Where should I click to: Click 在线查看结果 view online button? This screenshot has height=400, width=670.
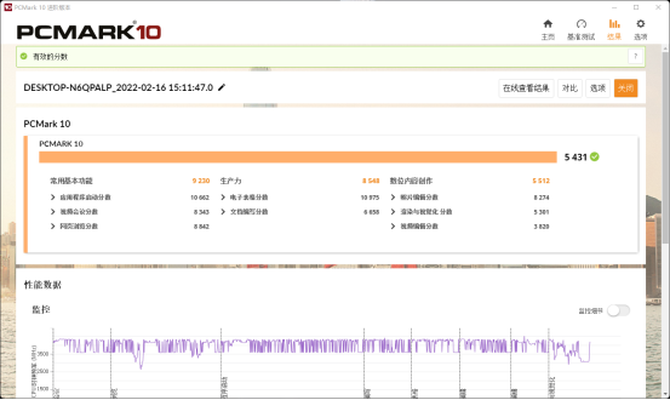(526, 88)
